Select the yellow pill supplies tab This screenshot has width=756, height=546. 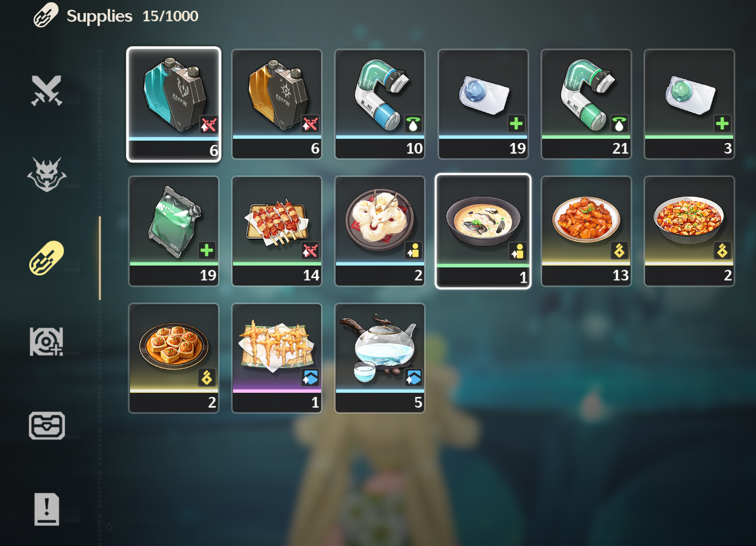(46, 258)
